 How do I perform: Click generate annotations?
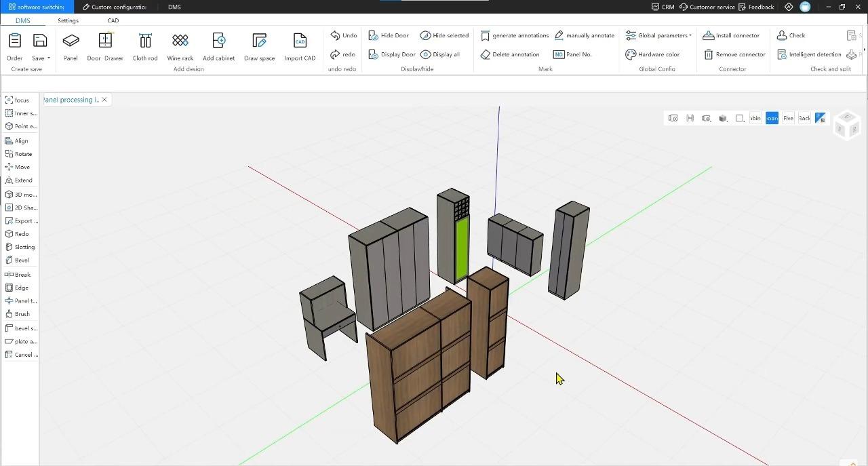[x=515, y=35]
